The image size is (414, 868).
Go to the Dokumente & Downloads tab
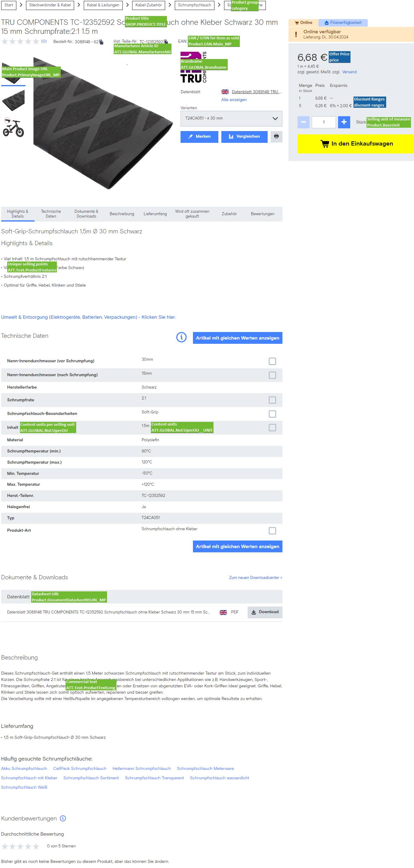point(86,214)
